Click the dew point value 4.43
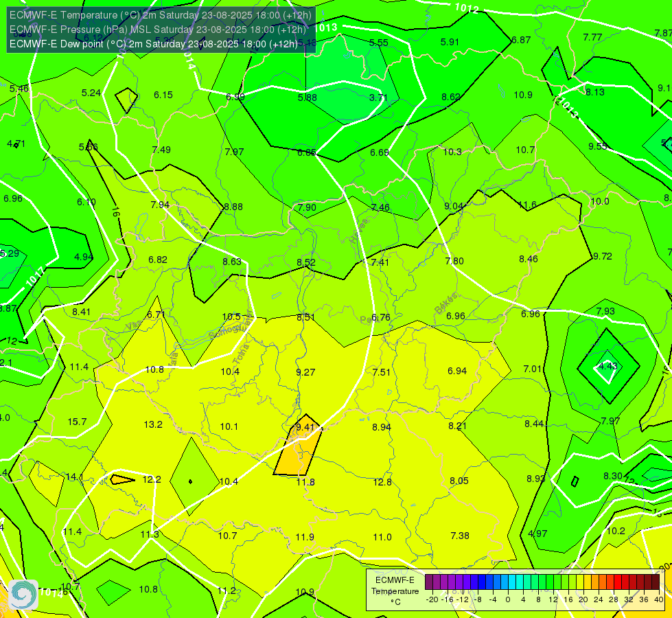672x618 pixels. tap(607, 366)
